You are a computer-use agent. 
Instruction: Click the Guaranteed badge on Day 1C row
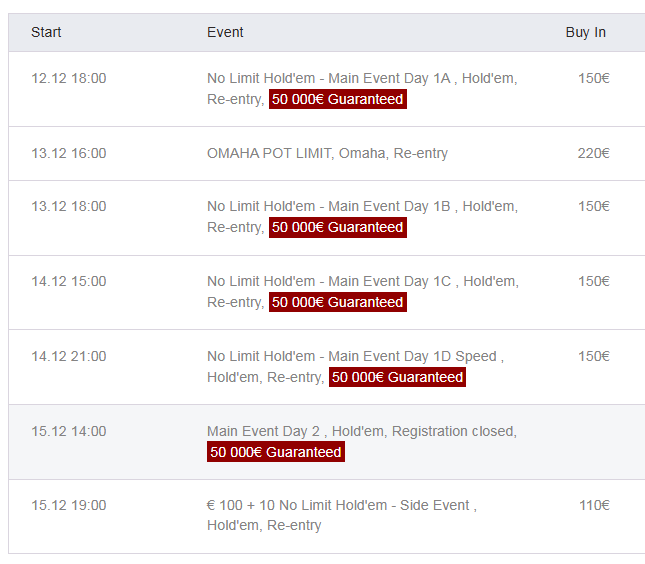[337, 302]
